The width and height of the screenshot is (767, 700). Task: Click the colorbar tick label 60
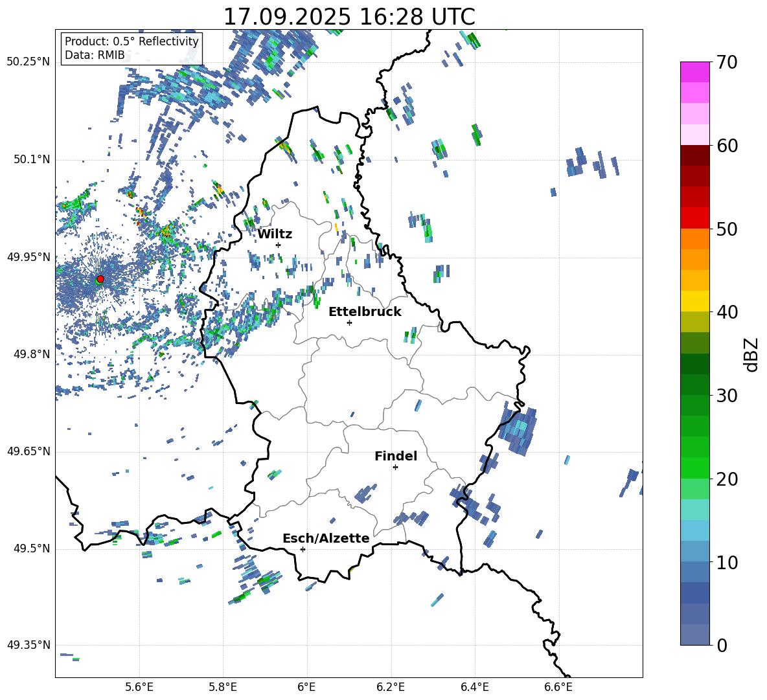tap(727, 146)
